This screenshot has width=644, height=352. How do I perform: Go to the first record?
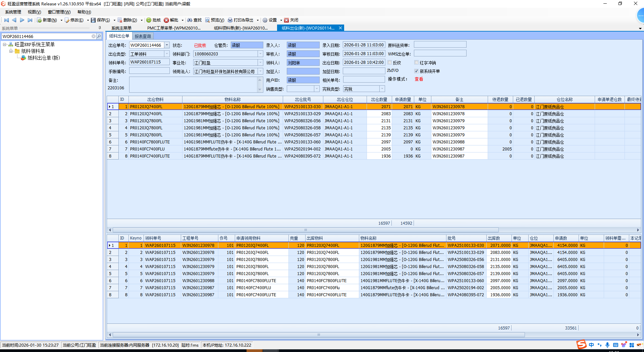click(x=6, y=20)
